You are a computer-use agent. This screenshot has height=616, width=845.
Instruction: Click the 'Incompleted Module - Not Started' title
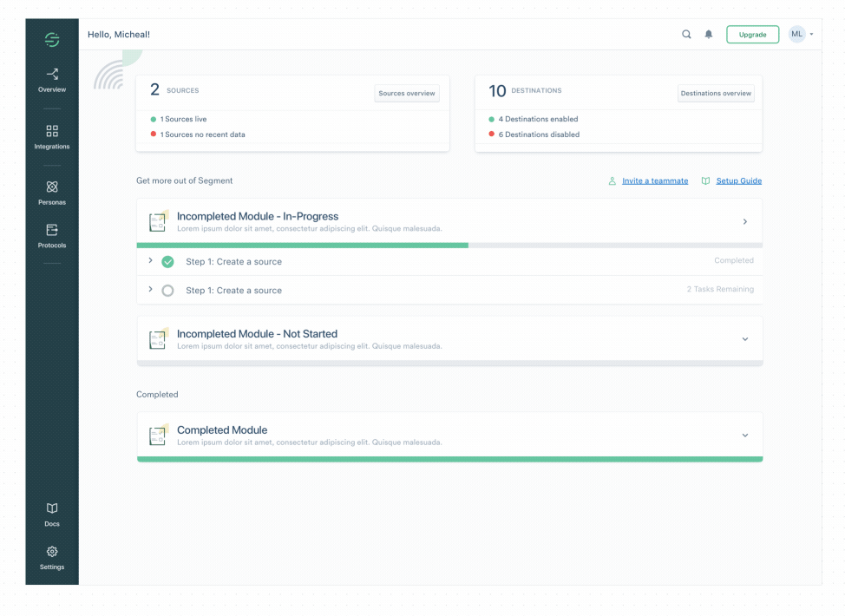tap(257, 334)
